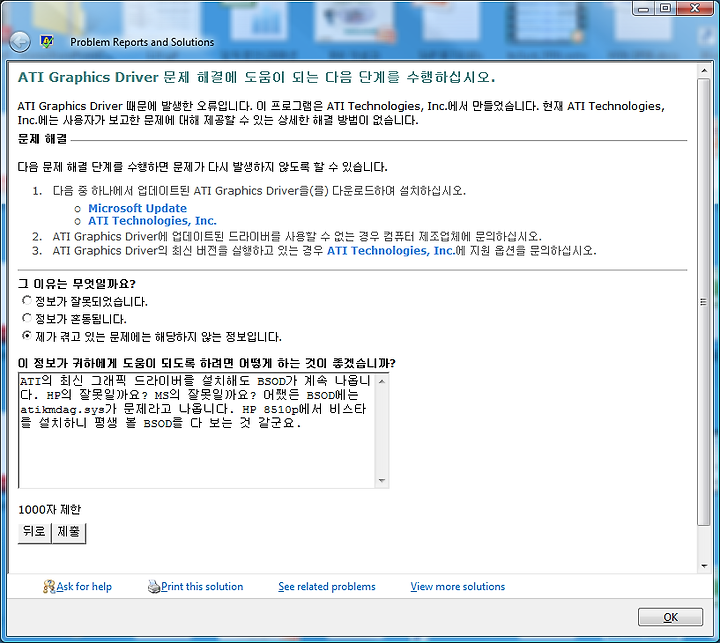This screenshot has height=643, width=720.
Task: Maximize the Problem Reports window
Action: [x=665, y=8]
